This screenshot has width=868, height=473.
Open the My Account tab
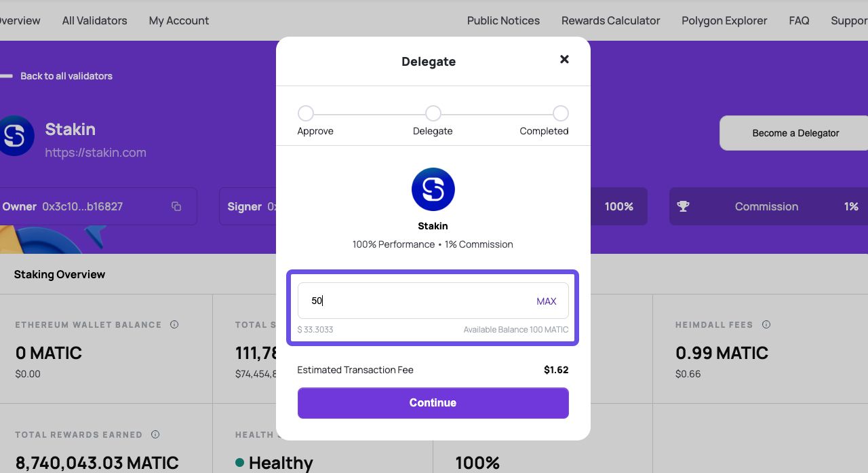tap(179, 20)
